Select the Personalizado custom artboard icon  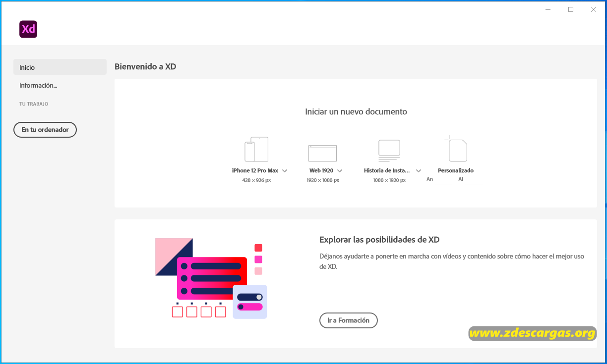tap(456, 148)
